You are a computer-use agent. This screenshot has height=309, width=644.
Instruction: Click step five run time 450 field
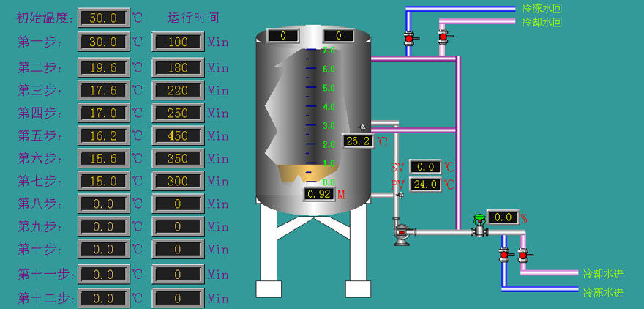tap(178, 135)
